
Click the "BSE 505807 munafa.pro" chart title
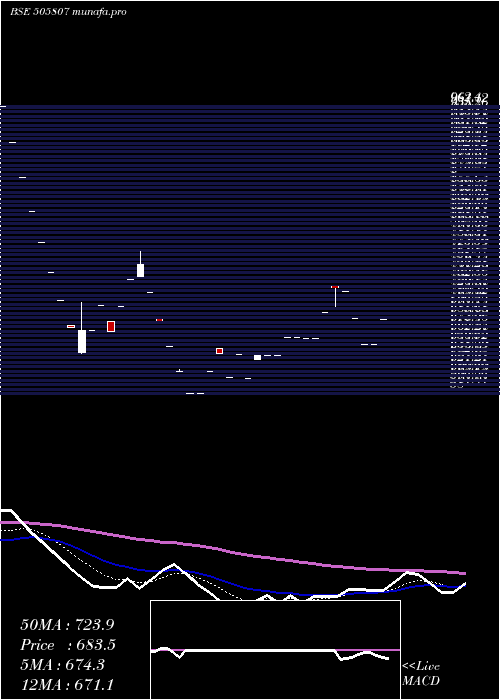point(68,12)
